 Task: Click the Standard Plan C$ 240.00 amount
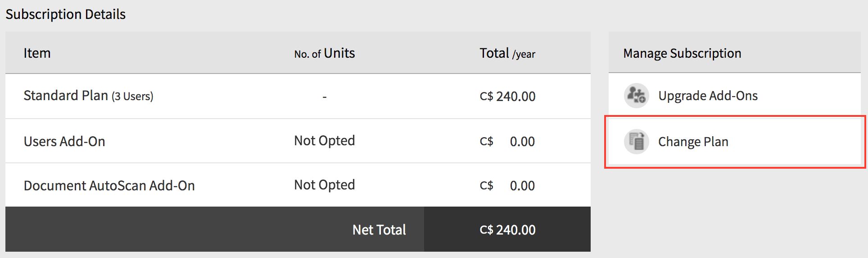507,96
